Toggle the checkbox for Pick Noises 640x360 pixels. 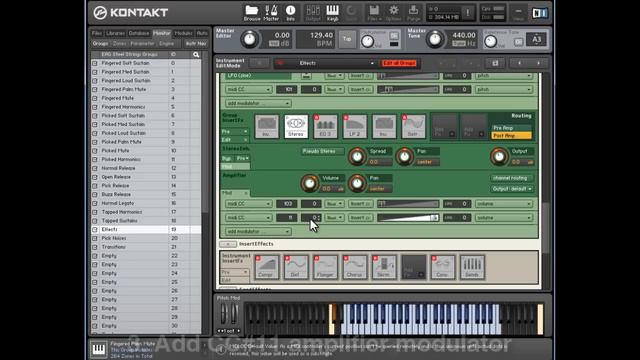point(95,238)
